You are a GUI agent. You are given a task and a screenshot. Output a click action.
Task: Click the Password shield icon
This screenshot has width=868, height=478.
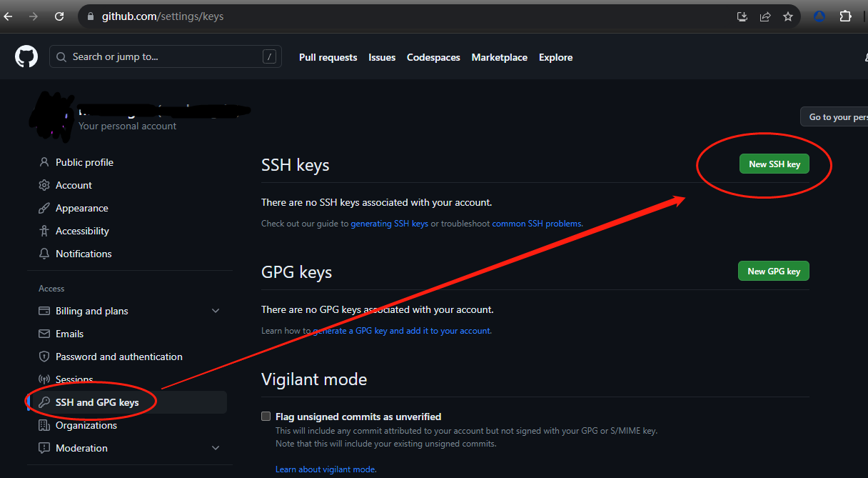[x=44, y=357]
